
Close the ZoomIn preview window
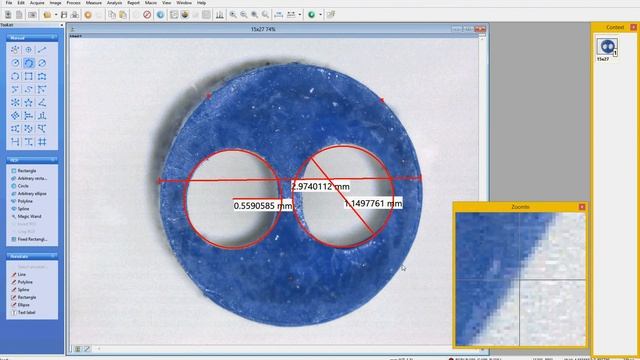point(582,207)
